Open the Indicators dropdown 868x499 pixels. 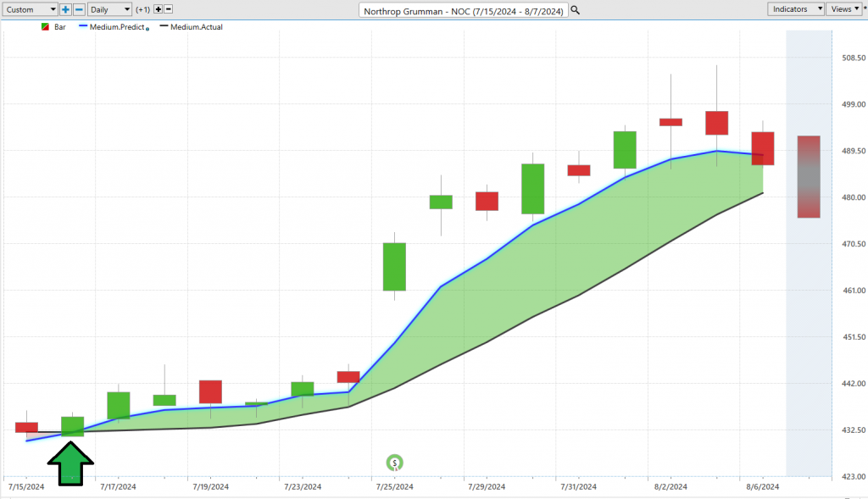(x=795, y=8)
